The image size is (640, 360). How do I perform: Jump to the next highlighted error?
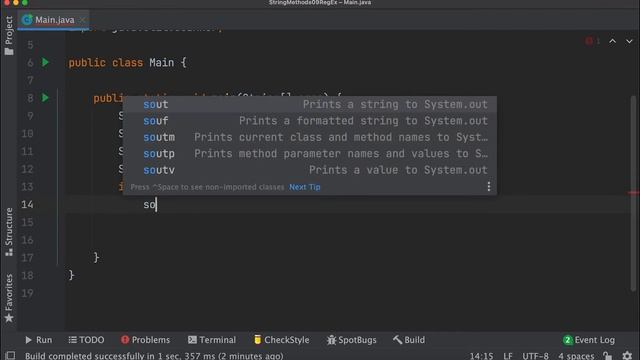tap(629, 41)
